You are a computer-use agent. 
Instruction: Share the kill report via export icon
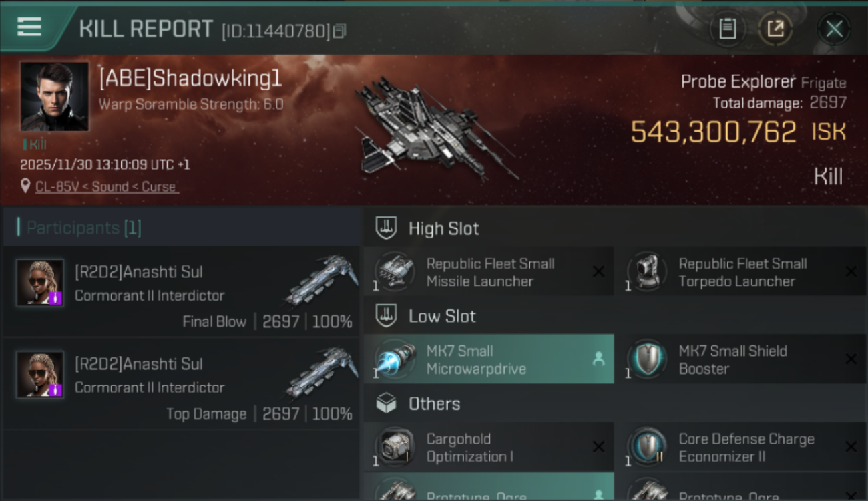tap(775, 29)
